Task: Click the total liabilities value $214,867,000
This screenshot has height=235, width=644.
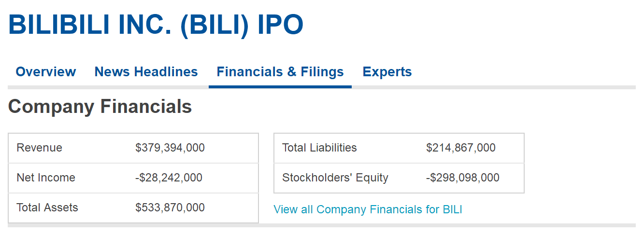Action: coord(460,148)
